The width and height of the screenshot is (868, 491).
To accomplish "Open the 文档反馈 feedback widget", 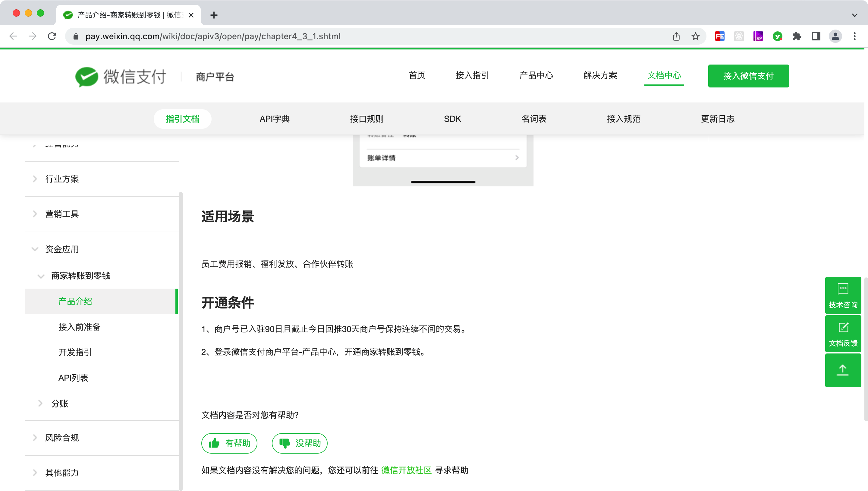I will click(x=843, y=334).
